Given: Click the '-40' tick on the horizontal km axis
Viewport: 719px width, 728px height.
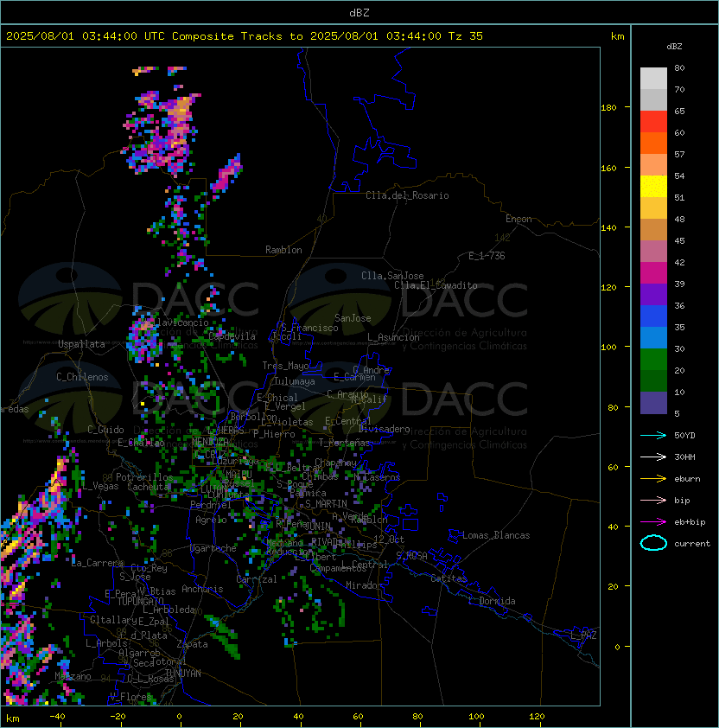Looking at the screenshot, I should click(57, 717).
